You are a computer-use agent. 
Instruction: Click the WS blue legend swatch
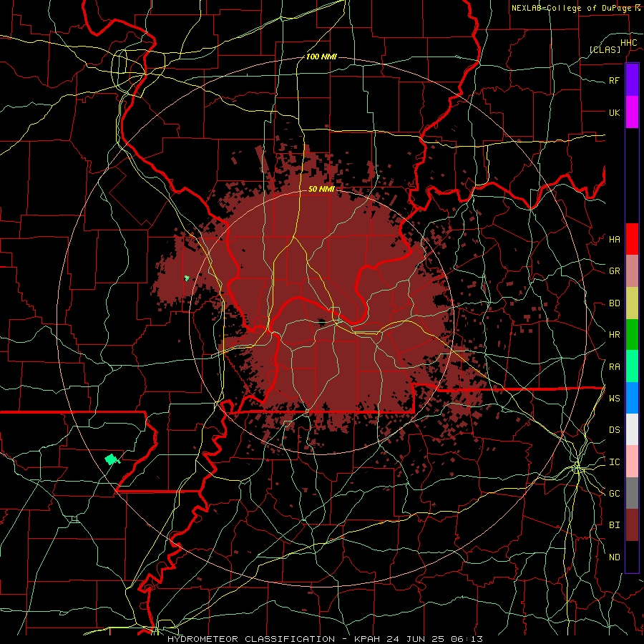pyautogui.click(x=632, y=398)
